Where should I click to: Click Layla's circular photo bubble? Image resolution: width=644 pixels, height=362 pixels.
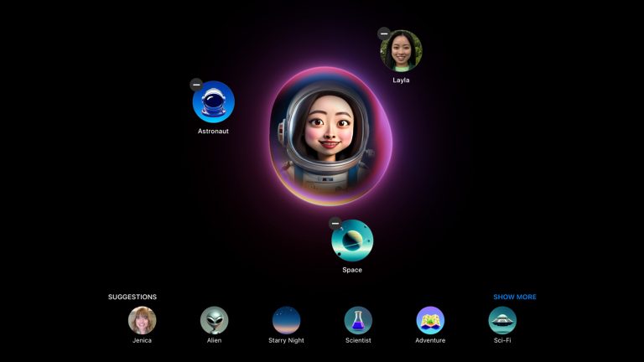[x=402, y=51]
